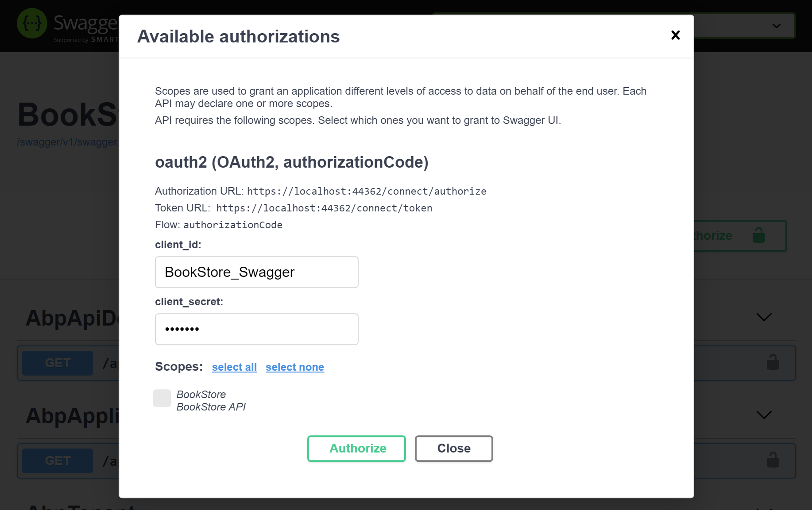Select the client_secret input field
The image size is (812, 510).
coord(256,329)
